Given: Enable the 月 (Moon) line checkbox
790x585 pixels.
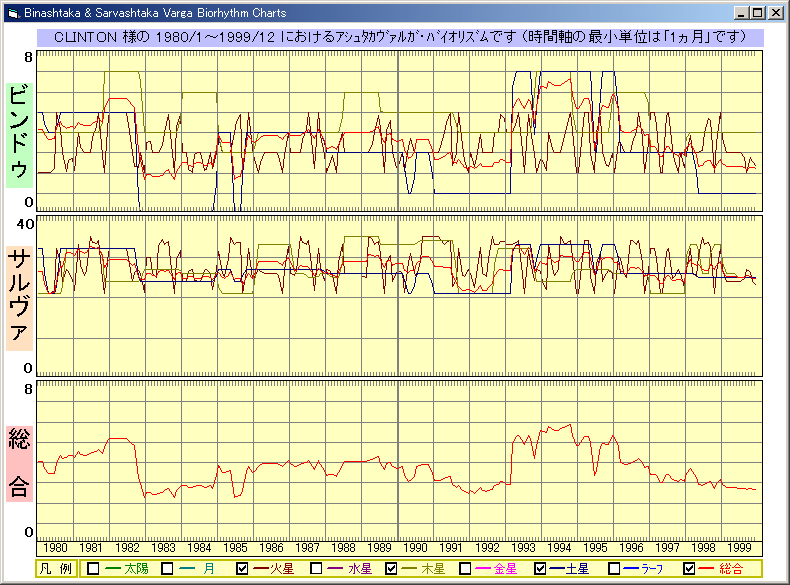Looking at the screenshot, I should [168, 569].
